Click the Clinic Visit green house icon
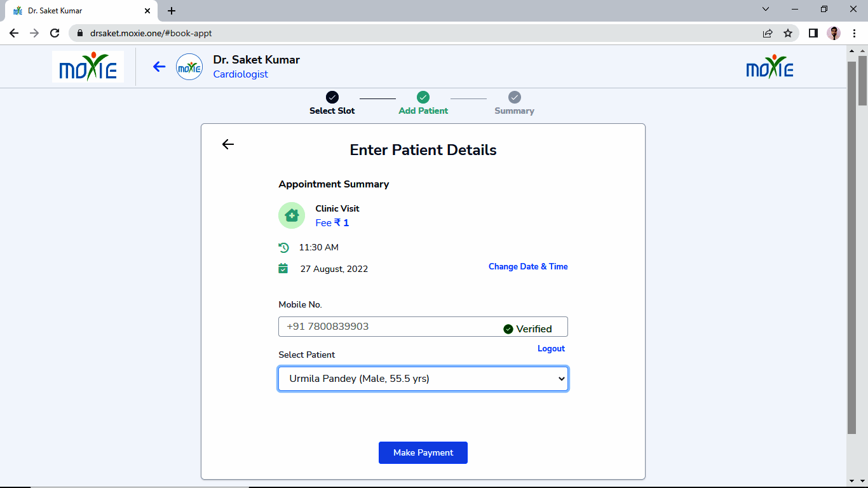868x488 pixels. [x=292, y=215]
